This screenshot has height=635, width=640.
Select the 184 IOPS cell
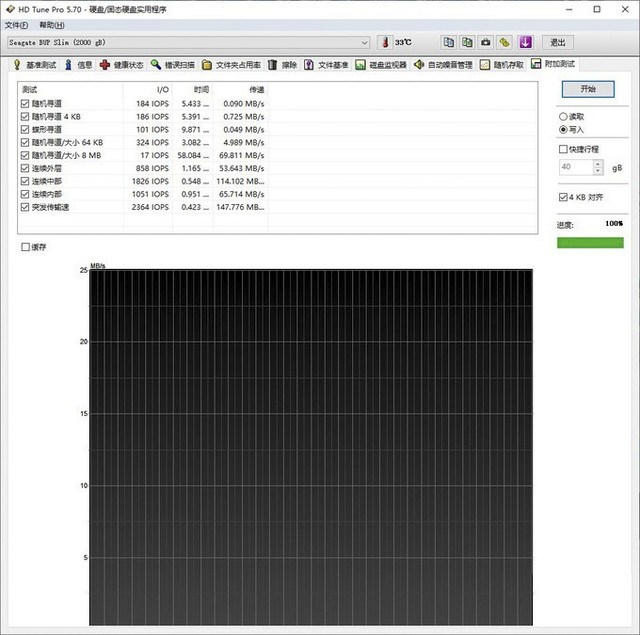coord(152,104)
